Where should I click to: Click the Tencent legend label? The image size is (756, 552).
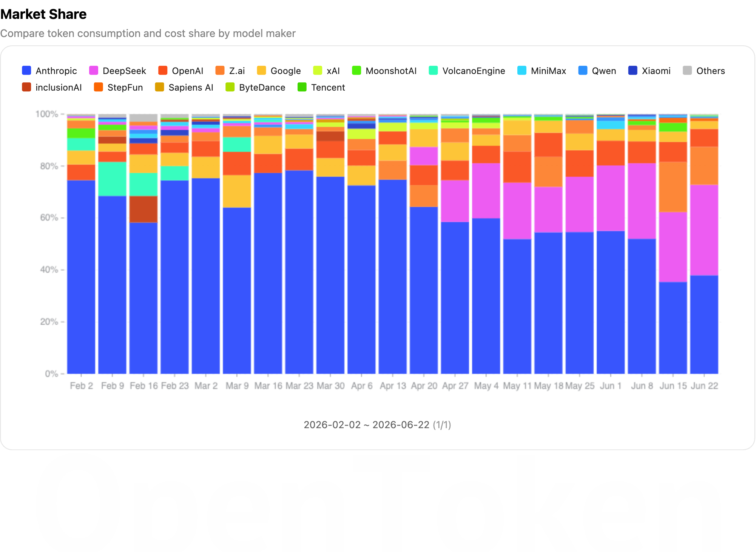(x=328, y=87)
